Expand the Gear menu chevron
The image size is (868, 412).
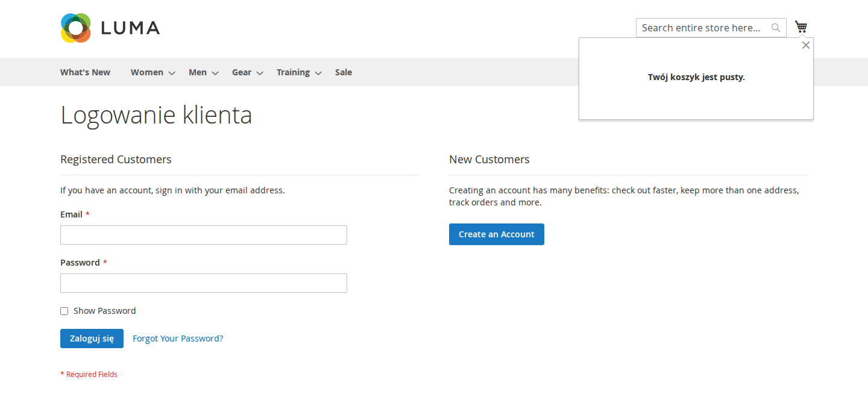[260, 73]
